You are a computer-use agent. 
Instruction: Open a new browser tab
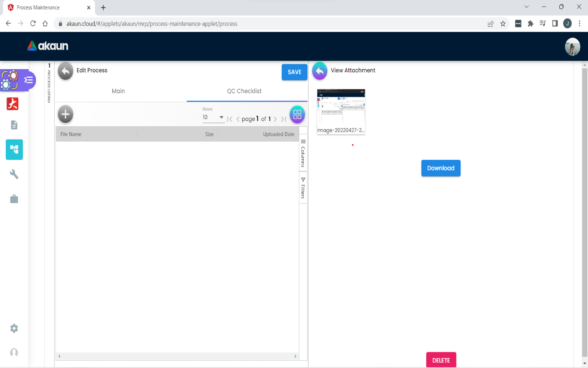[x=103, y=7]
